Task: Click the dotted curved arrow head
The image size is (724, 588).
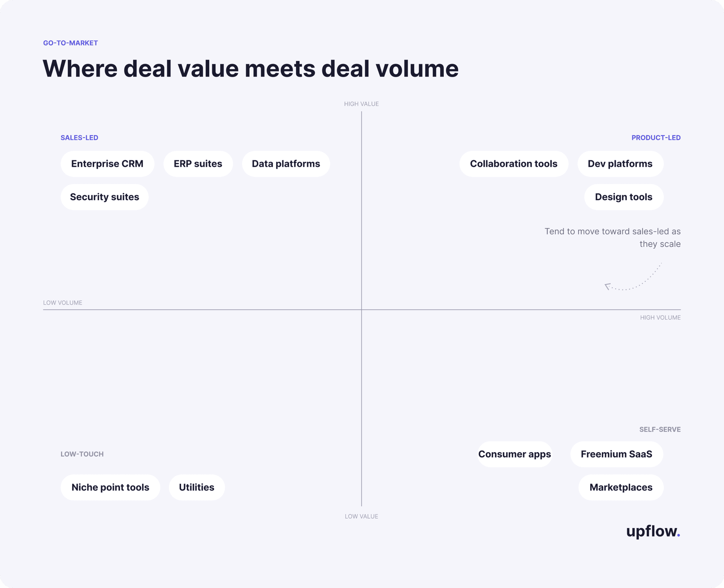Action: (607, 286)
